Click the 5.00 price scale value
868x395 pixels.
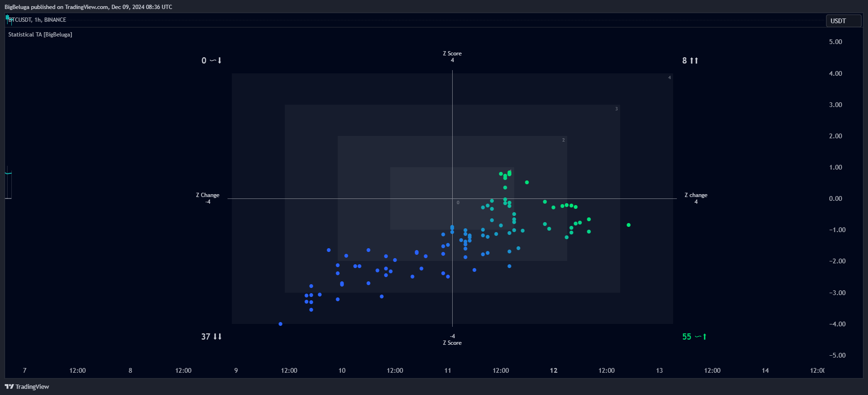pyautogui.click(x=835, y=42)
